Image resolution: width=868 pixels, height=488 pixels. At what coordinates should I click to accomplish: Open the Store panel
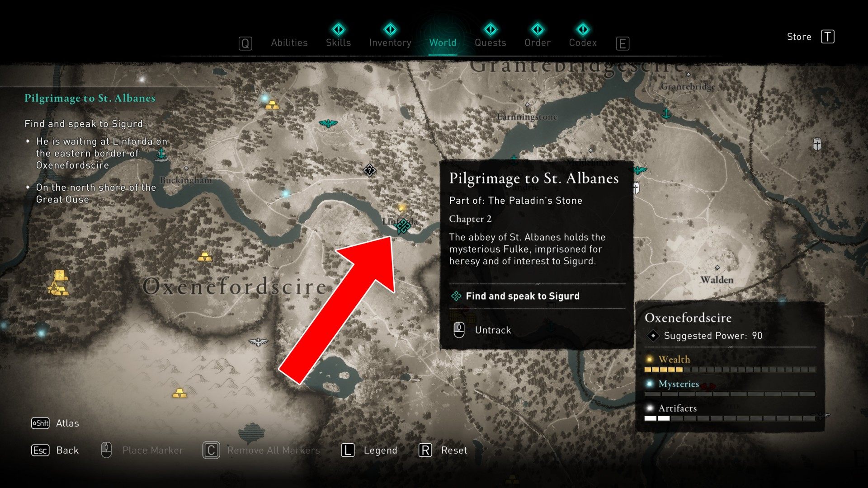(799, 37)
